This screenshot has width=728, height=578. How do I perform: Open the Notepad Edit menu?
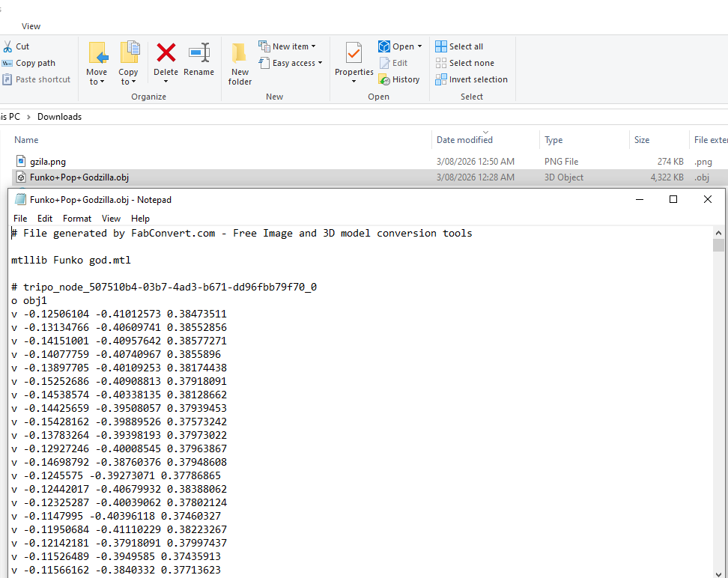(x=45, y=219)
